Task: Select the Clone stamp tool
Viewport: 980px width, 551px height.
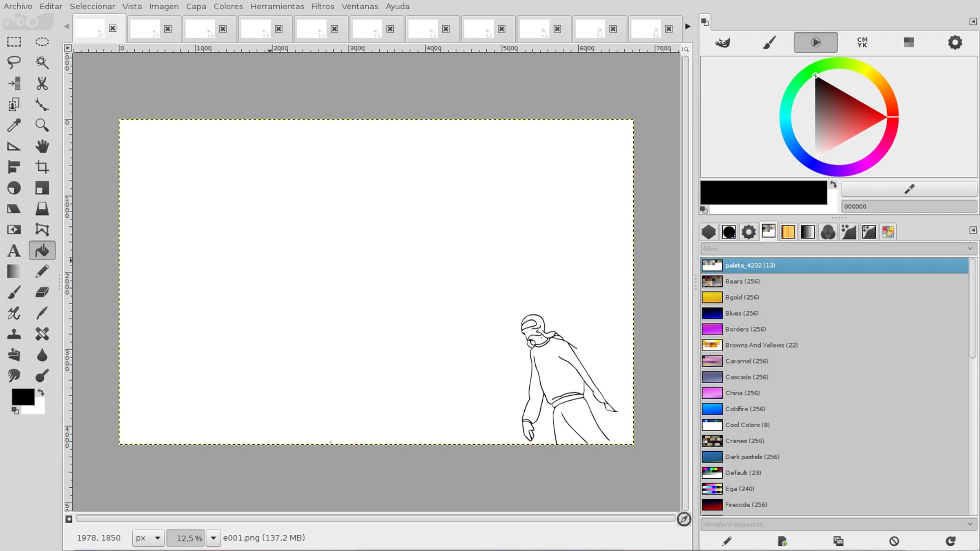Action: (14, 334)
